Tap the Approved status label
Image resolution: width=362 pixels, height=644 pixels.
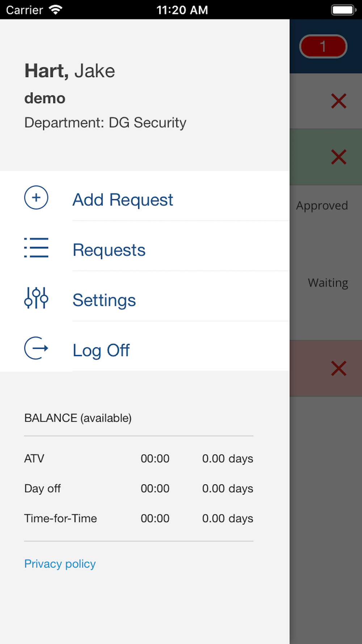pyautogui.click(x=322, y=205)
